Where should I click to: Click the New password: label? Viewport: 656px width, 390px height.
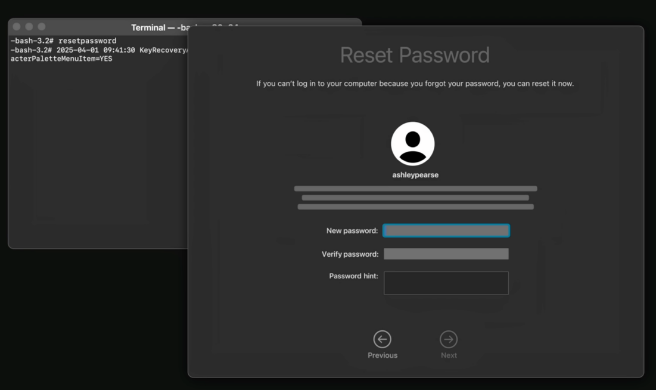point(352,231)
